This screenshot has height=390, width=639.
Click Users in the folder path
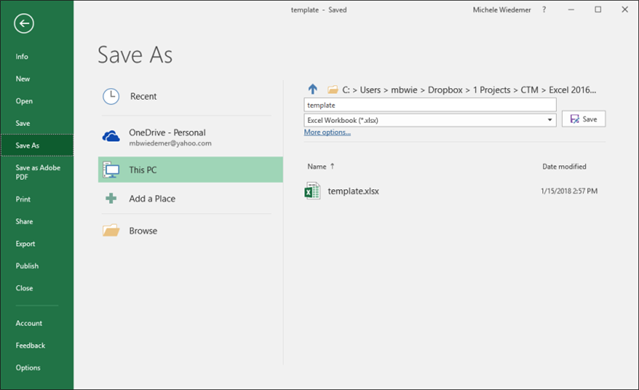370,90
